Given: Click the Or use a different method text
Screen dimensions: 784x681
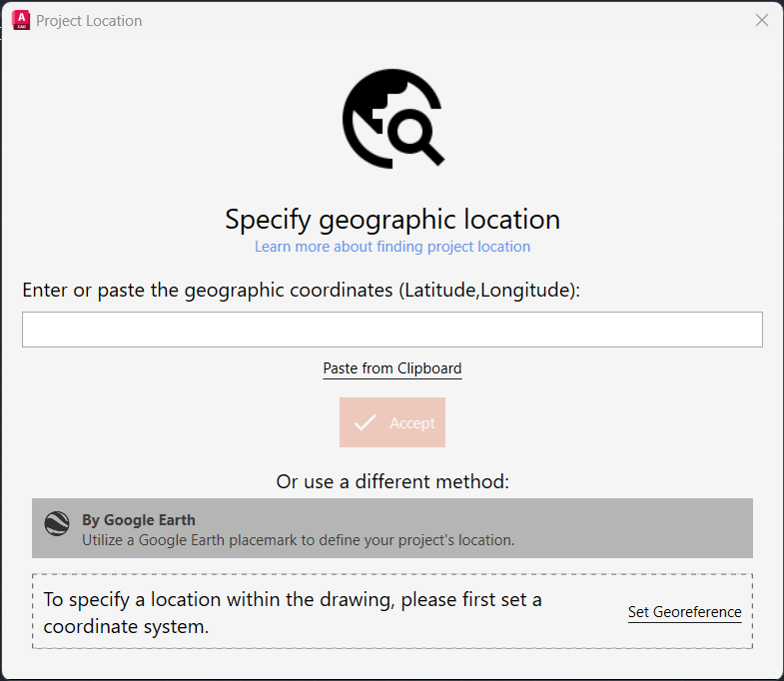Looking at the screenshot, I should [392, 482].
